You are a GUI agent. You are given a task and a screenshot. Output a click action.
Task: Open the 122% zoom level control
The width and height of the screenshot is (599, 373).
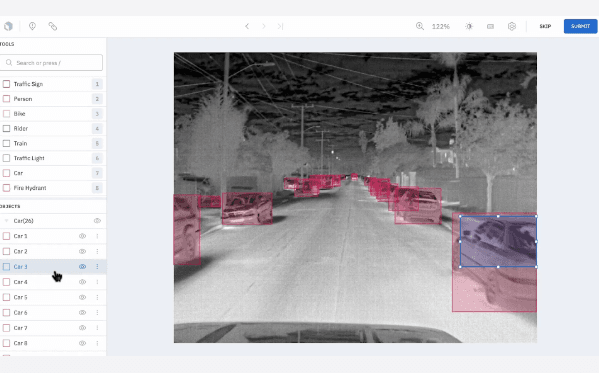[x=441, y=26]
